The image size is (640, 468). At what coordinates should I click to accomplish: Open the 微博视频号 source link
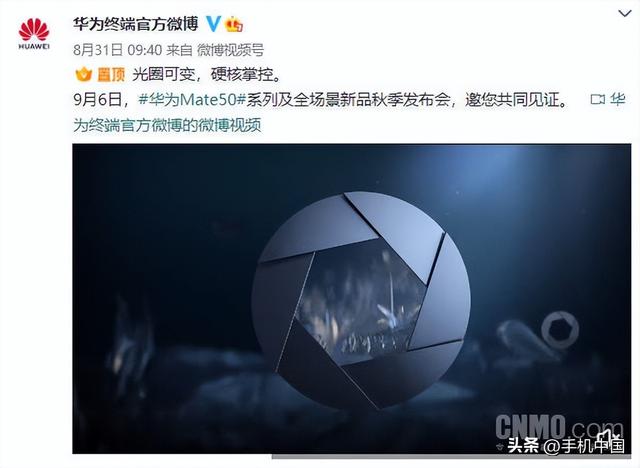click(231, 50)
